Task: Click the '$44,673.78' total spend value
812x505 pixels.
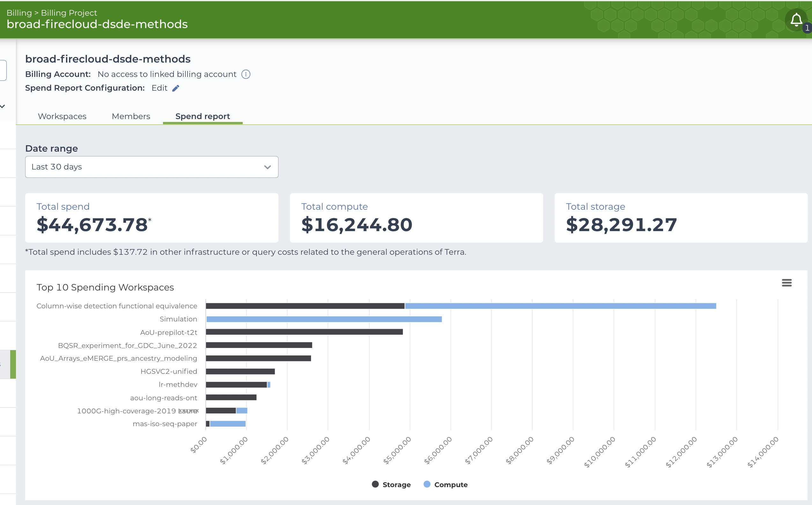Action: tap(92, 224)
